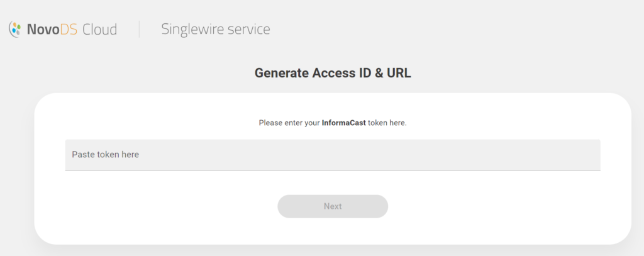Screen dimensions: 644x256
Task: Click the NovoDS colorful dots logo icon
Action: [15, 30]
